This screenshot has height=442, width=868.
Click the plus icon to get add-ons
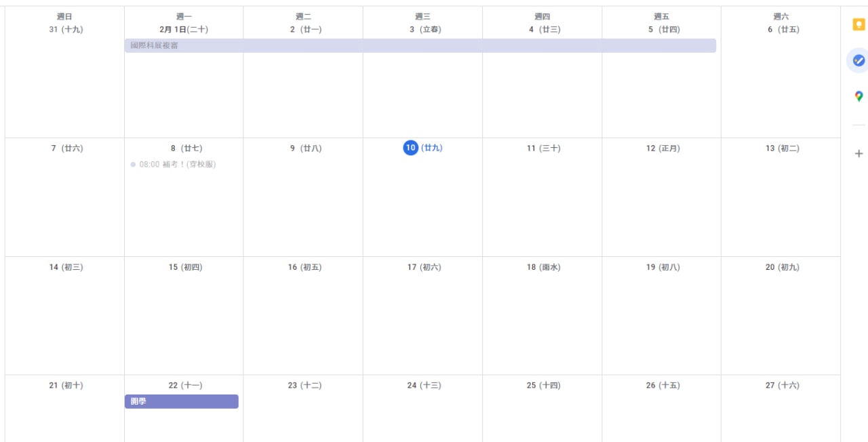(x=859, y=154)
